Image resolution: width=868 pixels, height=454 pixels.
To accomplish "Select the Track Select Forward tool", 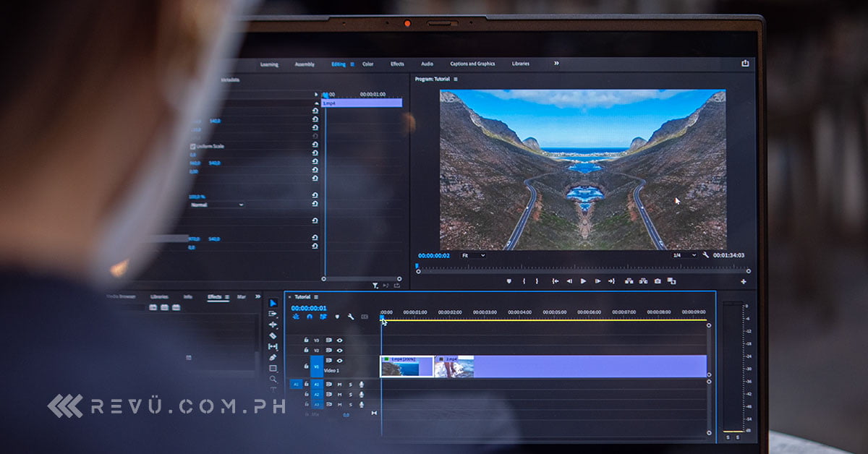I will click(273, 314).
